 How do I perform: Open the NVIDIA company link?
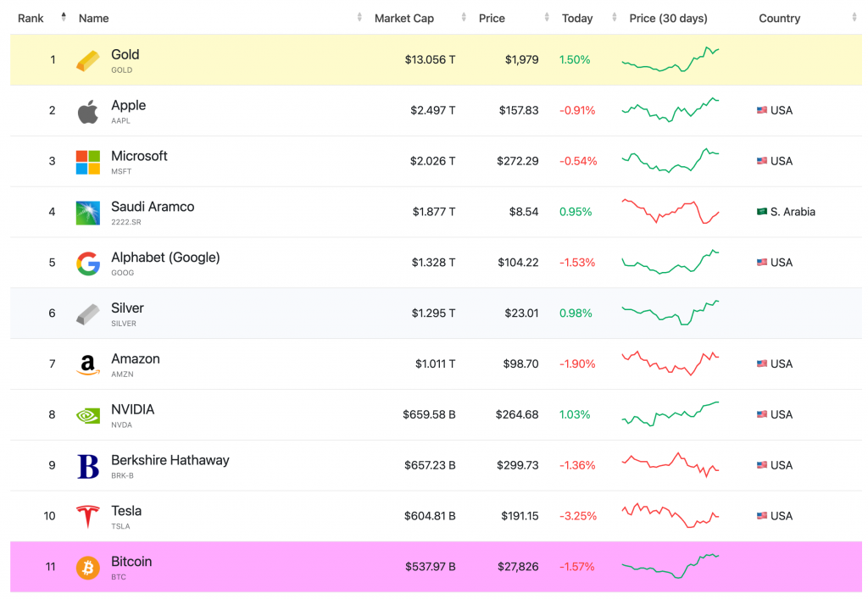pyautogui.click(x=133, y=410)
